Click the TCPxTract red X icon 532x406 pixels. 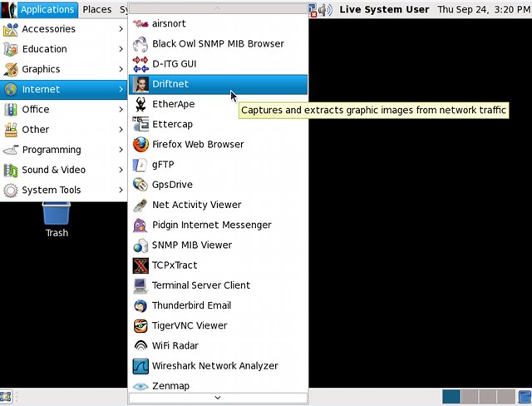[140, 265]
